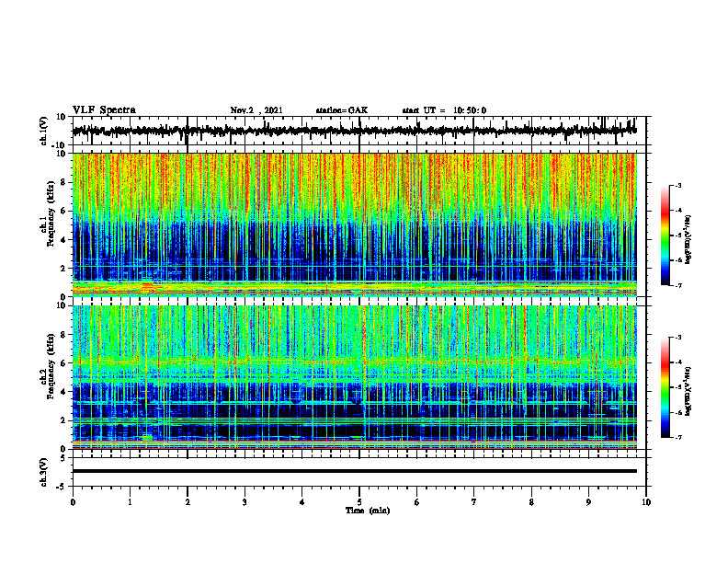Click the "4" tick label on Time axis

click(302, 502)
